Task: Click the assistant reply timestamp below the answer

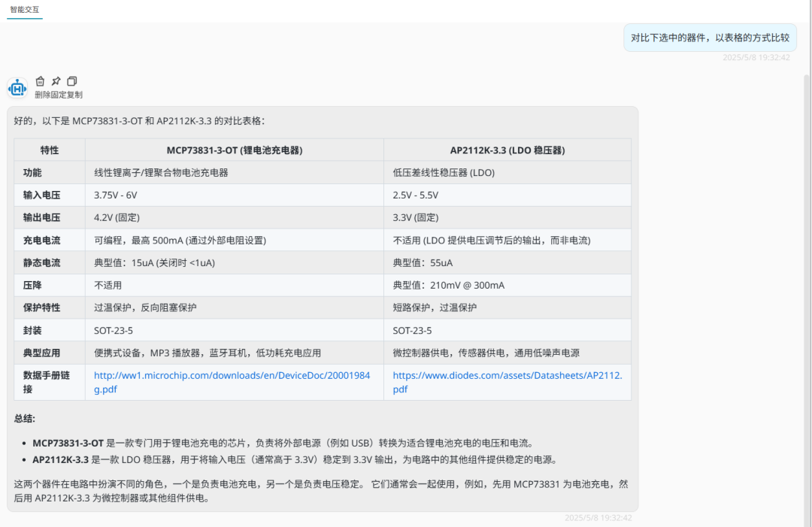Action: click(x=598, y=518)
